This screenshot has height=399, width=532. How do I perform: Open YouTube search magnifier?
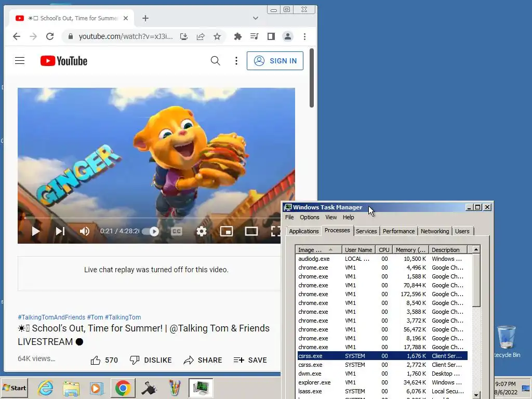point(216,61)
